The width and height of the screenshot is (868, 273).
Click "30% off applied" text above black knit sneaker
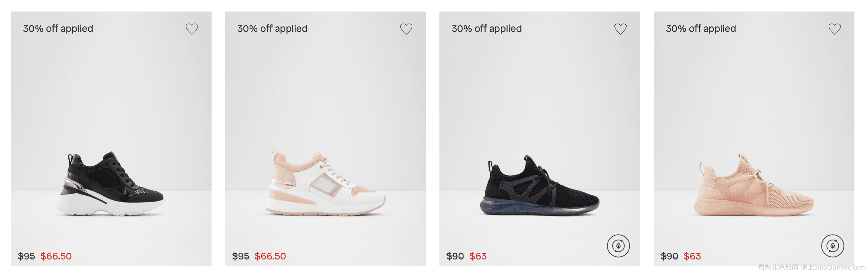tap(487, 28)
